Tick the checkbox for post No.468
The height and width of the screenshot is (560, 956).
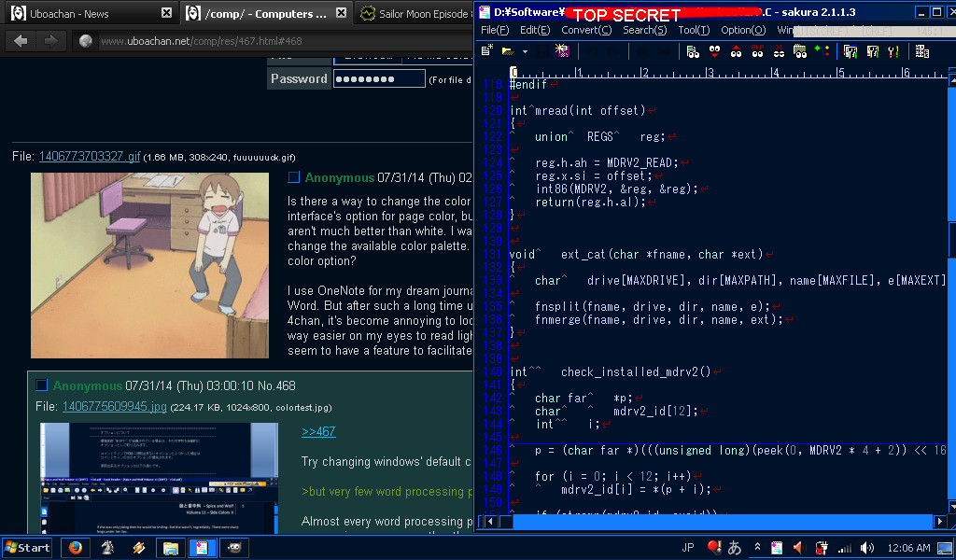[41, 385]
